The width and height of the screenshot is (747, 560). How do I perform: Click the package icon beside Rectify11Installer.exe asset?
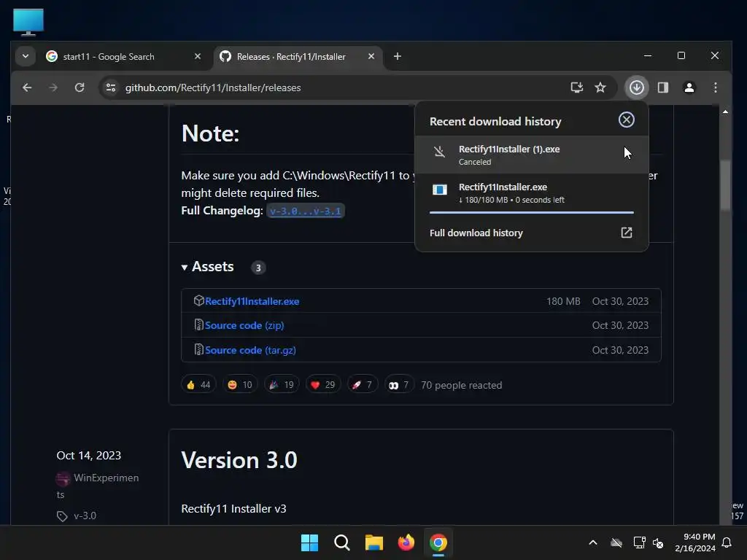coord(198,300)
